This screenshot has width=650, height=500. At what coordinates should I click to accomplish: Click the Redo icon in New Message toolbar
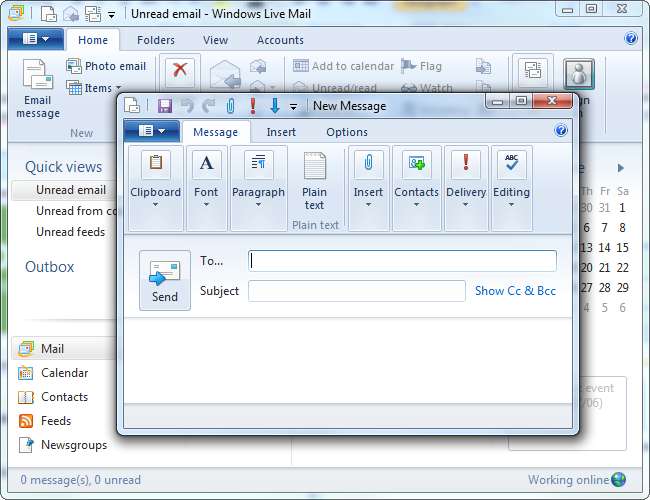click(209, 106)
